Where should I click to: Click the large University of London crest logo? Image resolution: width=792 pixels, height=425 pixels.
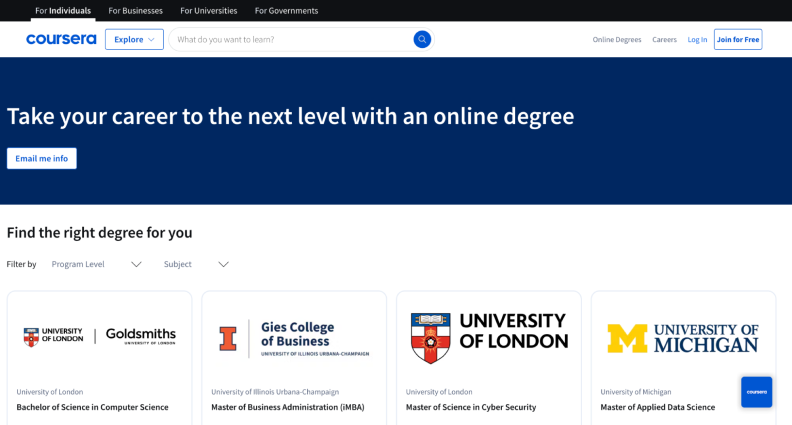click(x=489, y=338)
